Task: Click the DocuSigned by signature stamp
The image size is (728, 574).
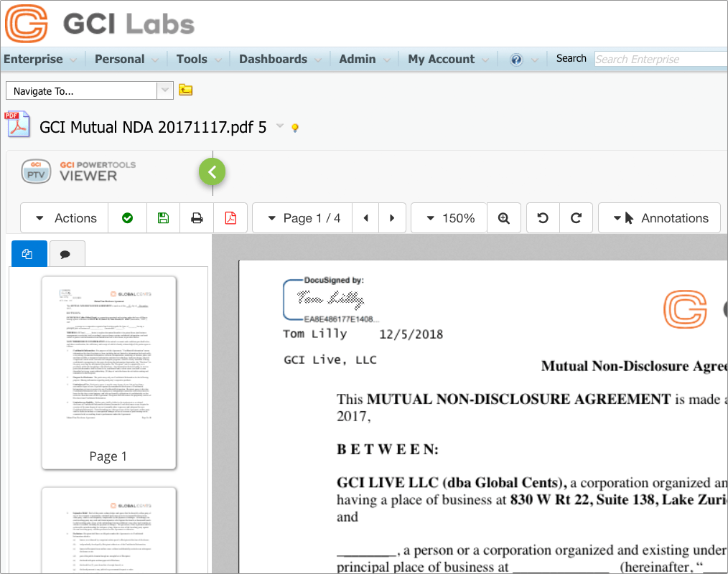Action: pos(330,300)
